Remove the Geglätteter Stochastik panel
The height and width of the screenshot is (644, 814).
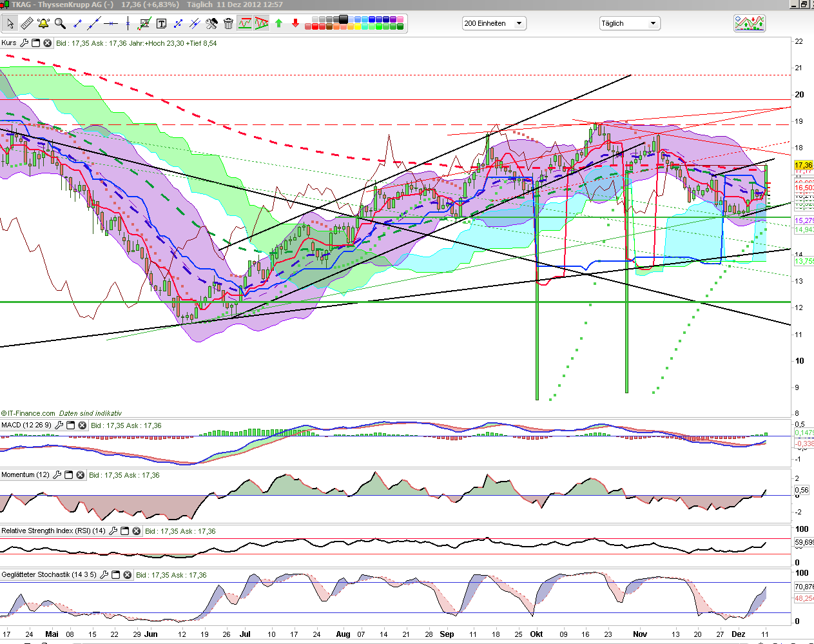(127, 575)
